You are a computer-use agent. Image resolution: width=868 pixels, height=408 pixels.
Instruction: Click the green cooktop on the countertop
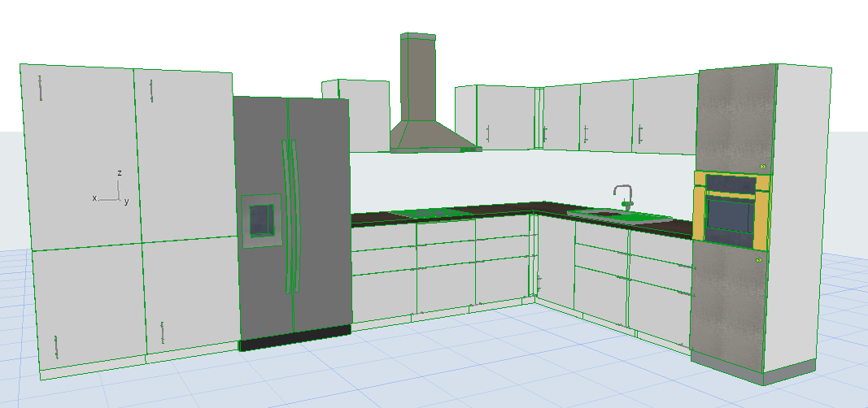tap(430, 213)
